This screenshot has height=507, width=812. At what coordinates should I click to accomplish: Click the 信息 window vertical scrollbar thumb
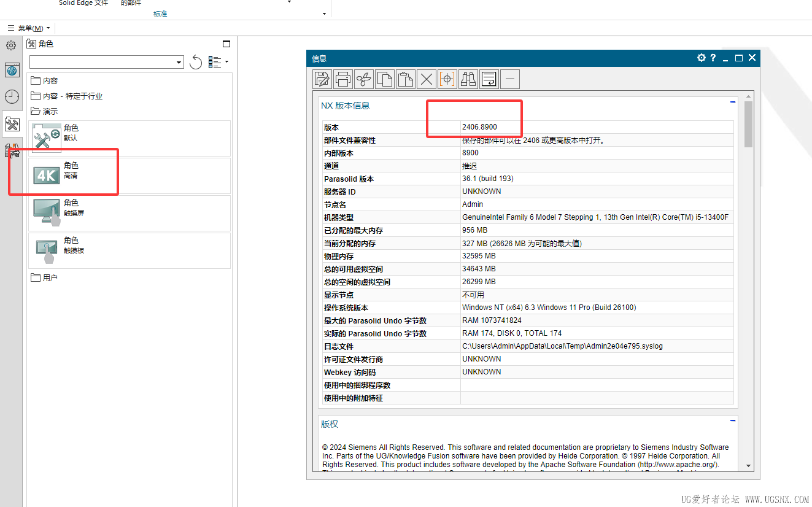748,125
